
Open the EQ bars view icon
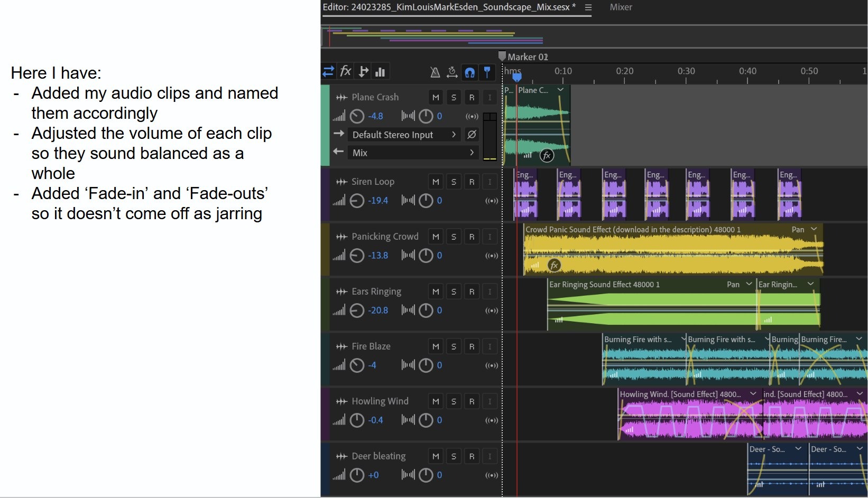click(380, 72)
